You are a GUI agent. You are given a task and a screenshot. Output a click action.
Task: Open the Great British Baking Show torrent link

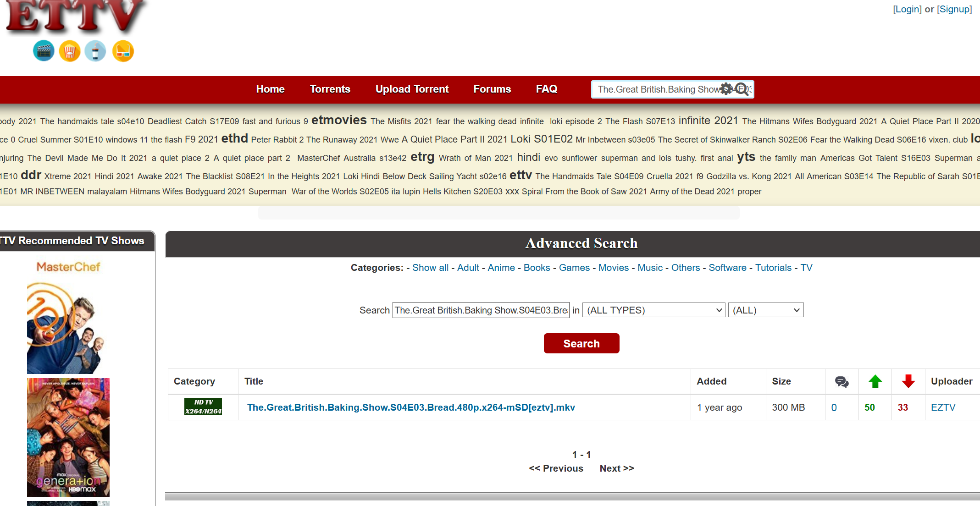(x=410, y=407)
